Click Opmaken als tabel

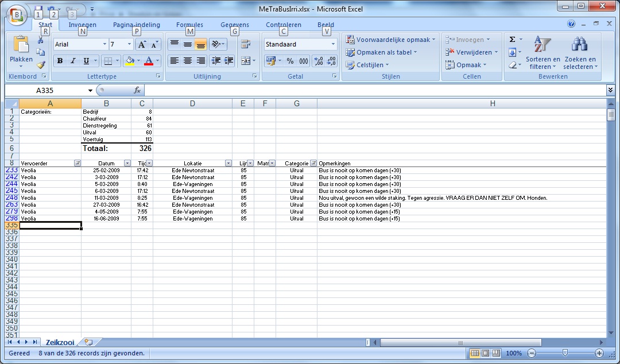click(x=382, y=52)
